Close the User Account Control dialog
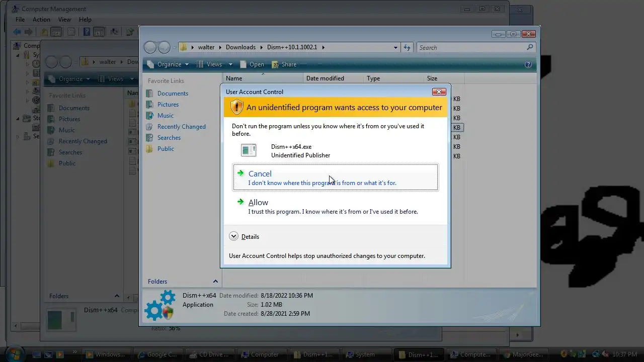Viewport: 644px width, 362px height. click(439, 92)
